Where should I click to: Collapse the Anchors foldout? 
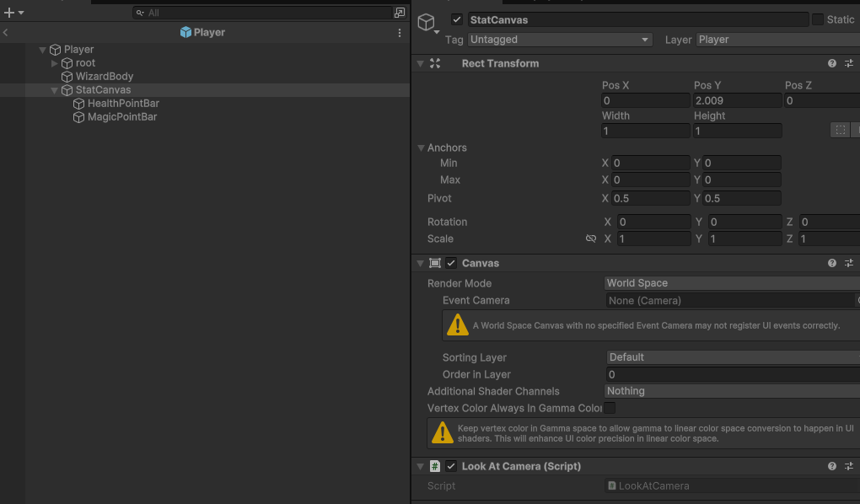(421, 148)
